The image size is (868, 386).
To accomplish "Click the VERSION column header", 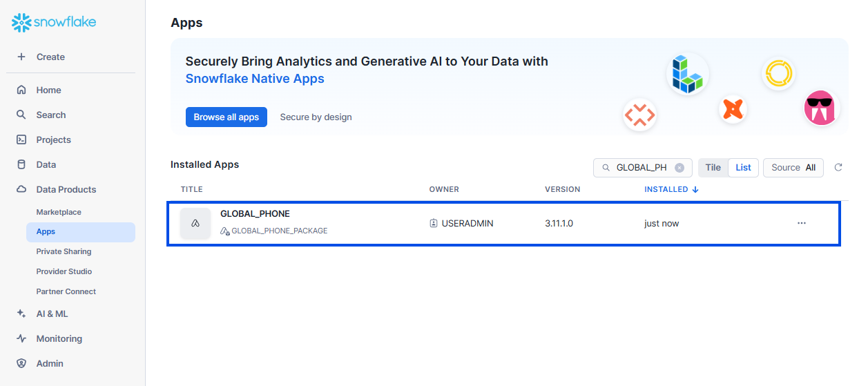I will point(563,189).
